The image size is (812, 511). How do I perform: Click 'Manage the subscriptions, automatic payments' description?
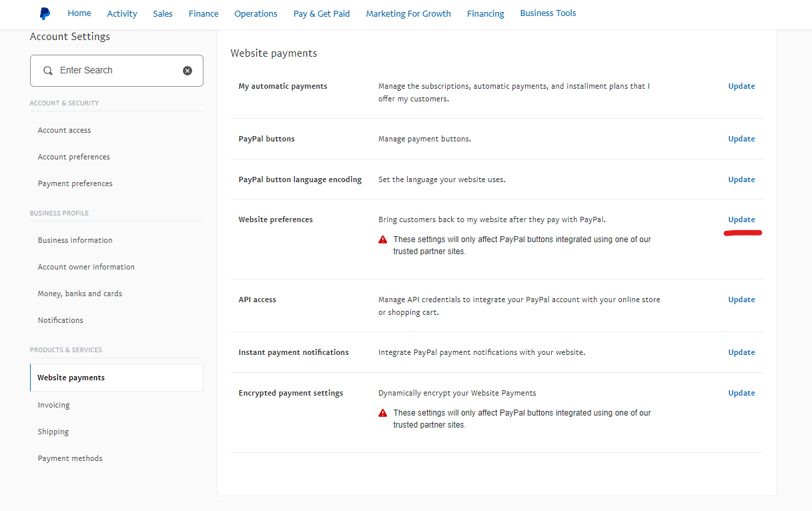tap(514, 92)
